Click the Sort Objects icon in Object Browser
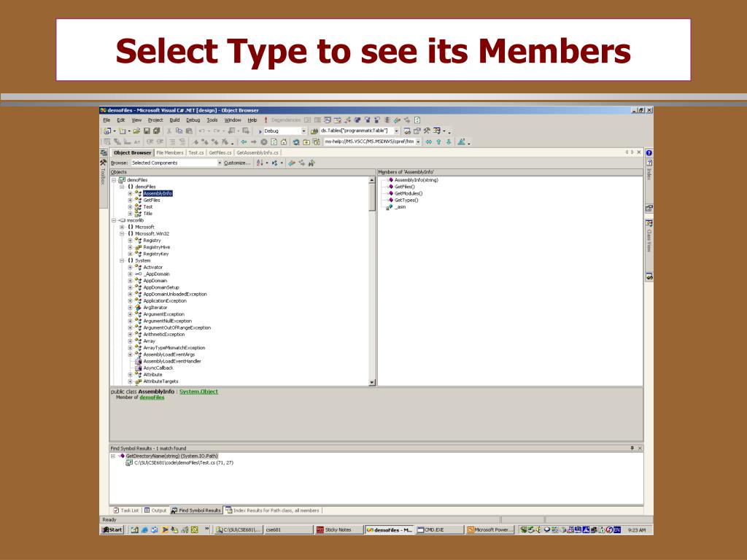This screenshot has height=560, width=747. 260,163
